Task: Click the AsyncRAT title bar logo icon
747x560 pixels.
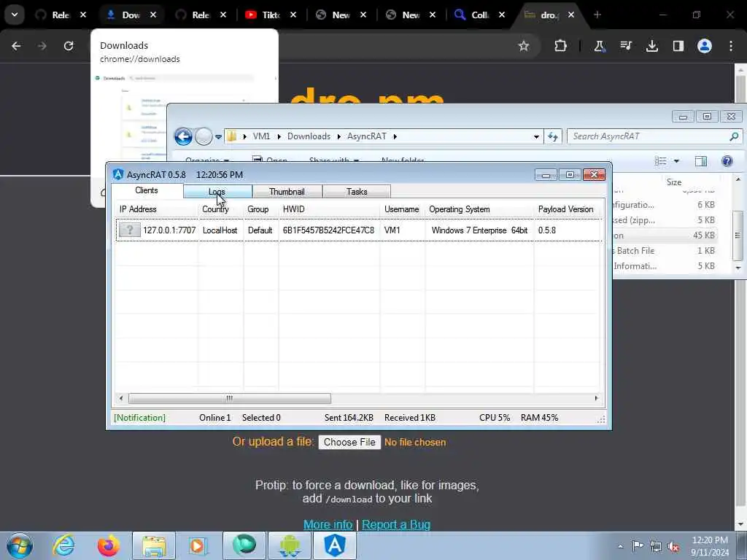Action: pyautogui.click(x=118, y=174)
